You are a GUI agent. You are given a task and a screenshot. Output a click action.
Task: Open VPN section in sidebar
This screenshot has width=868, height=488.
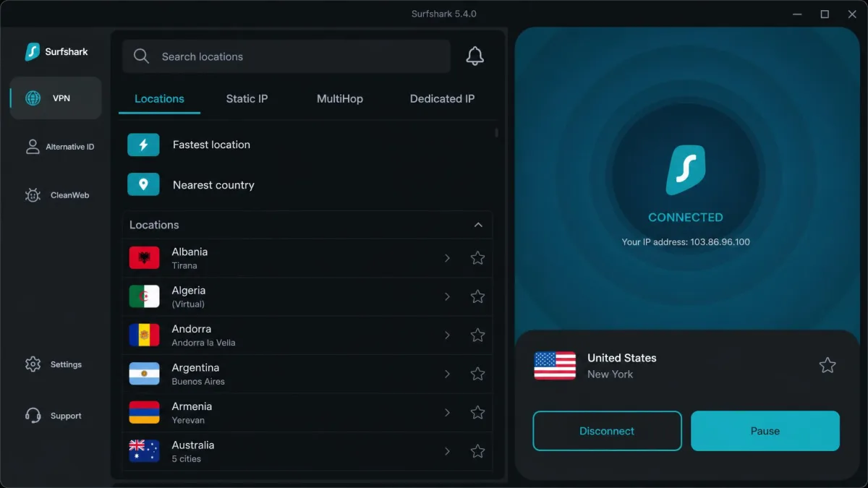[56, 98]
